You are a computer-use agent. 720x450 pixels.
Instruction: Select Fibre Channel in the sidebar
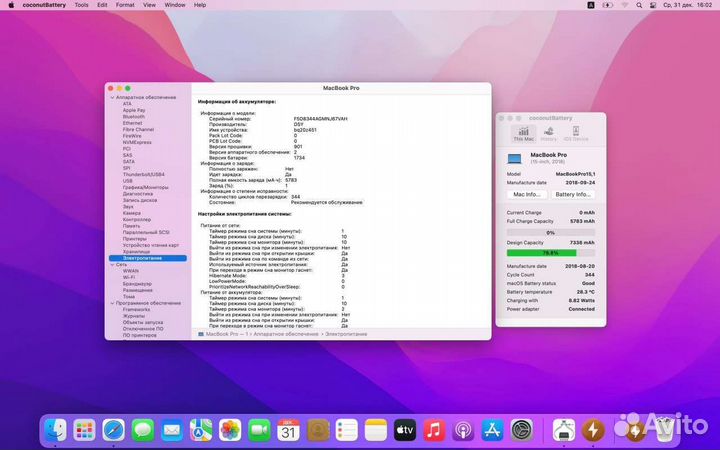[138, 130]
